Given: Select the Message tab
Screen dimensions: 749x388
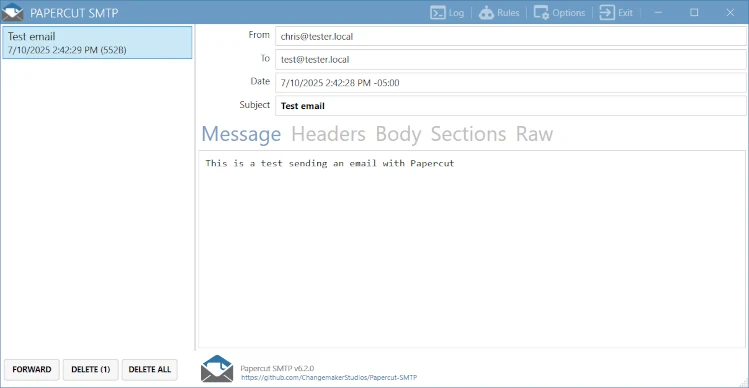Looking at the screenshot, I should click(x=241, y=134).
